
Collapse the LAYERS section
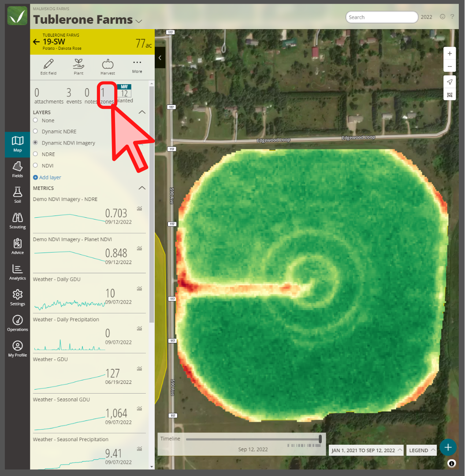coord(142,112)
